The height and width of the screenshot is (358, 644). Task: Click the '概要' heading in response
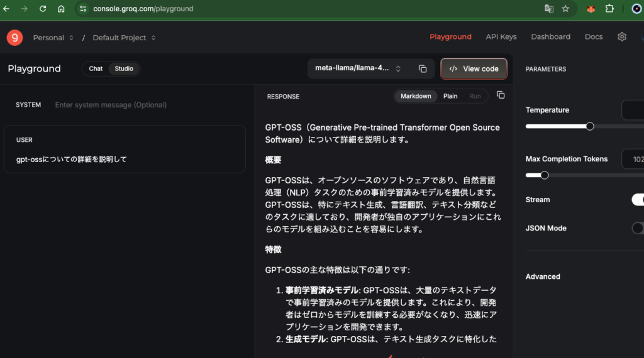(x=273, y=160)
